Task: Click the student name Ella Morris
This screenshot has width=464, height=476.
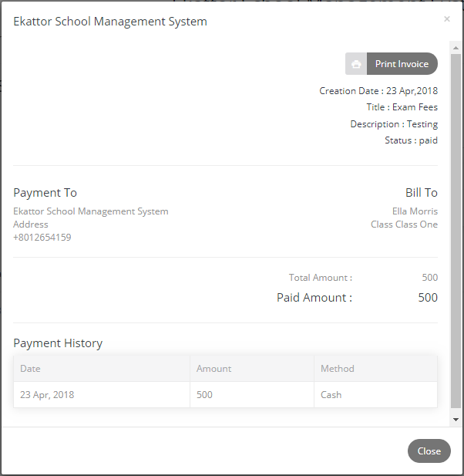Action: pyautogui.click(x=415, y=211)
